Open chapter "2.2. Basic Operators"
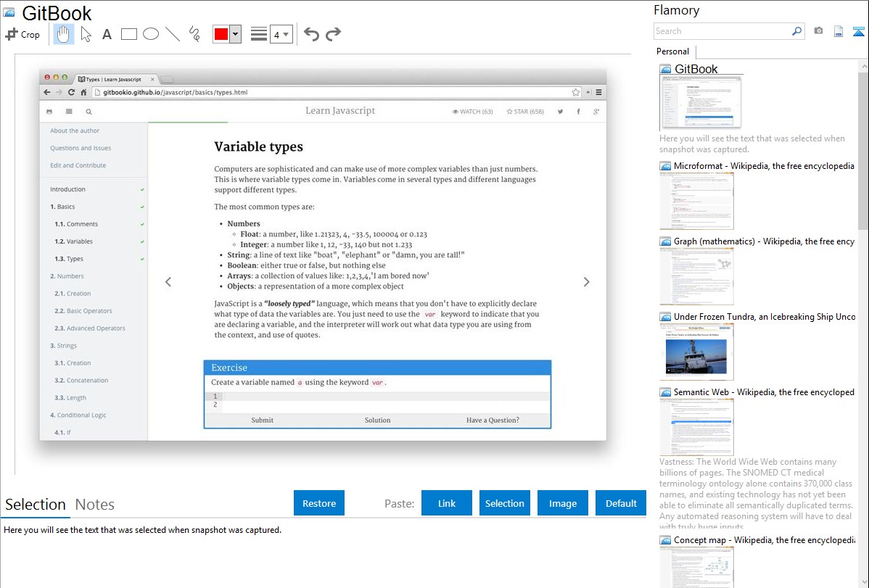This screenshot has width=869, height=588. [83, 311]
